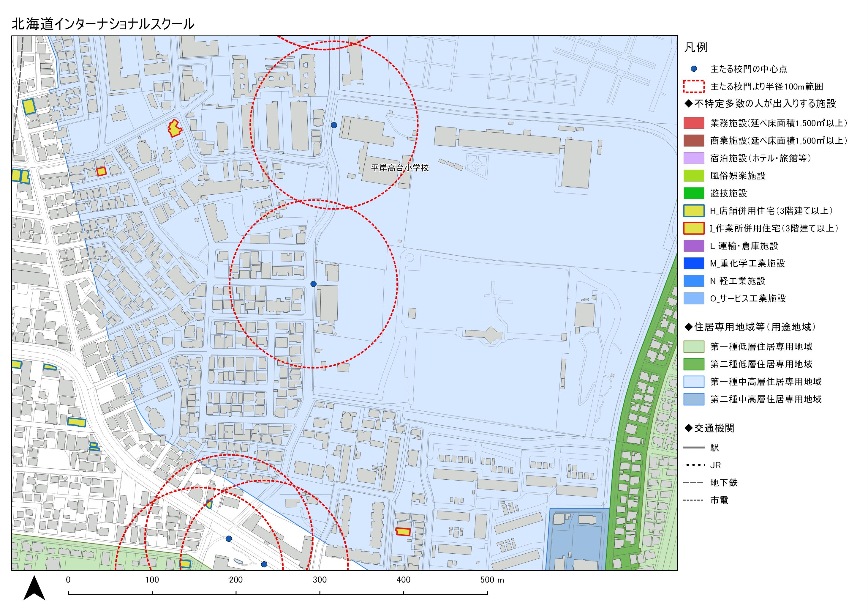
Task: Click the 凡例 legend heading
Action: 695,47
